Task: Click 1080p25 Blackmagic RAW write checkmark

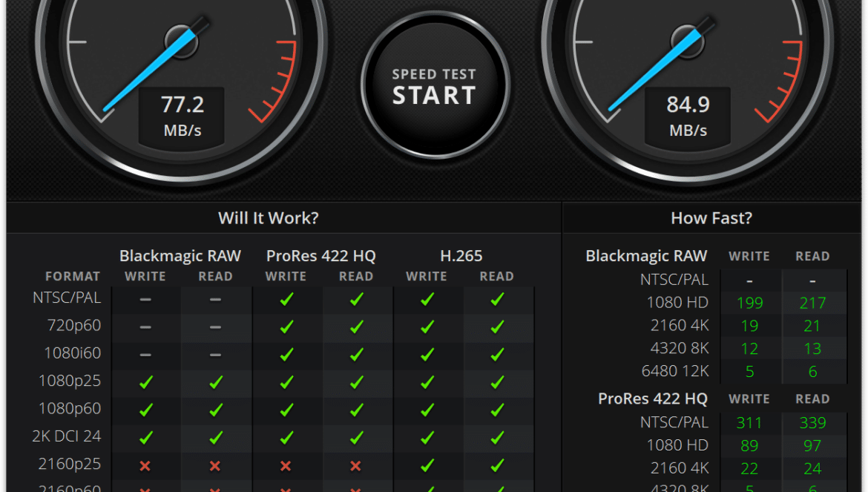Action: pyautogui.click(x=145, y=382)
